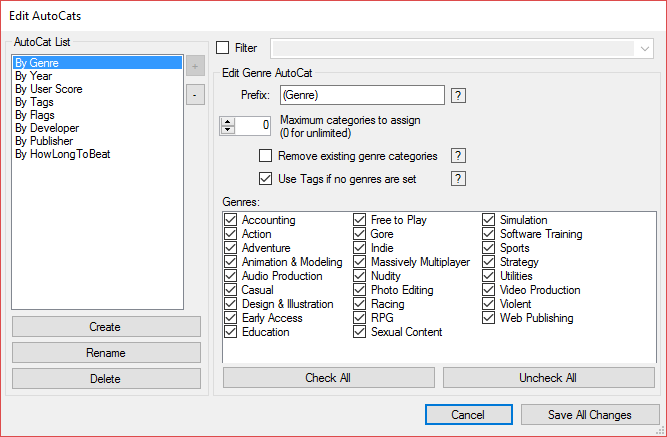Image resolution: width=667 pixels, height=437 pixels.
Task: Select By User Score autocat
Action: [x=97, y=89]
